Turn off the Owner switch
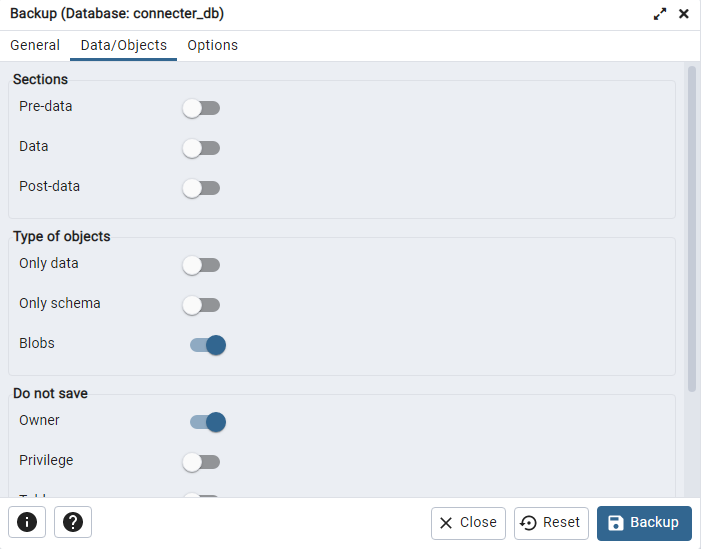This screenshot has width=701, height=549. (x=208, y=422)
